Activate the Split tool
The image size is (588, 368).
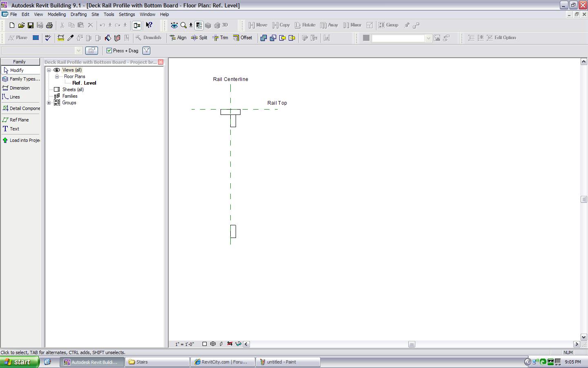[x=199, y=38]
